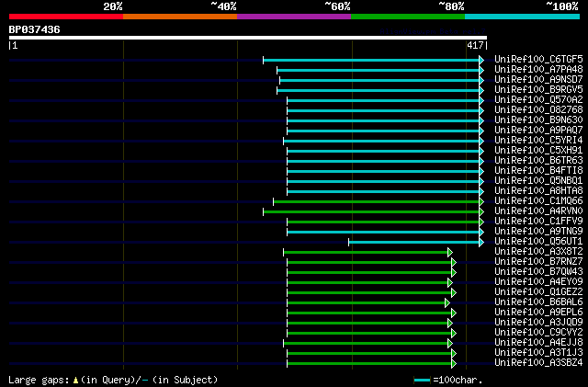Open the UniRef100_A4RVN0 label

(x=538, y=211)
